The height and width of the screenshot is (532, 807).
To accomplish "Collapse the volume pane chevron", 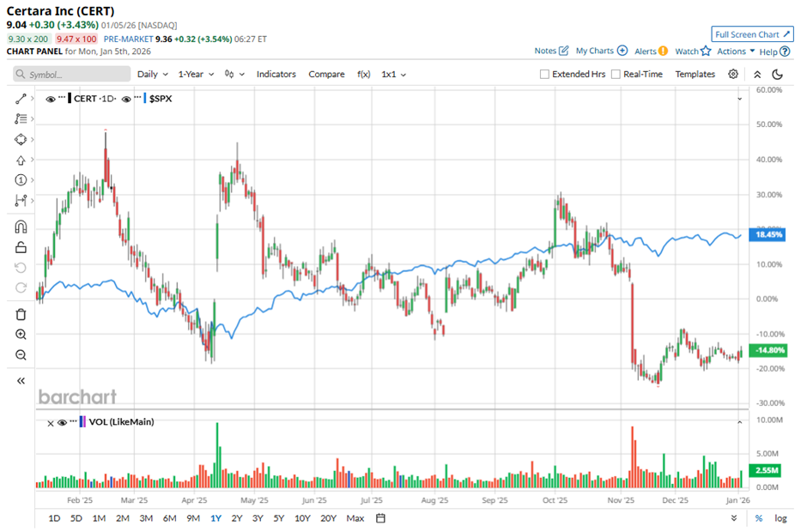I will pos(739,422).
